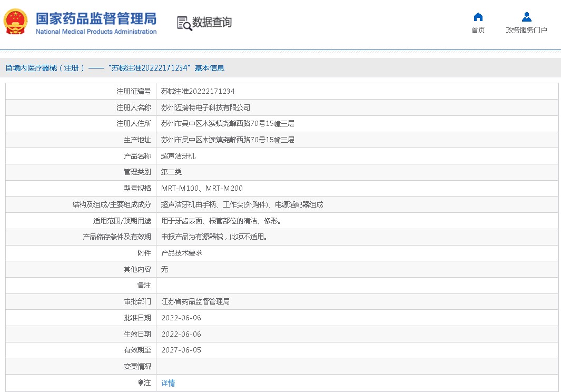Click the 有效期至 label
Image resolution: width=561 pixels, height=392 pixels.
[x=137, y=350]
